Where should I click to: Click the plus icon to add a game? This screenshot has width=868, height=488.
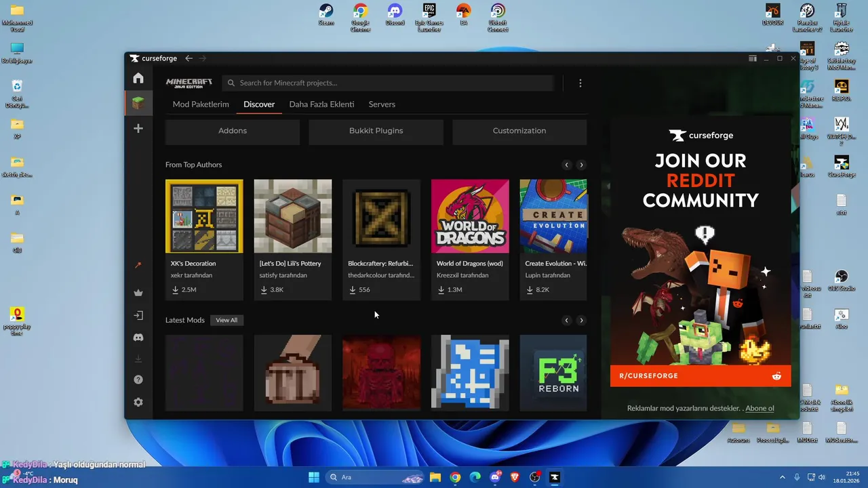click(x=138, y=128)
